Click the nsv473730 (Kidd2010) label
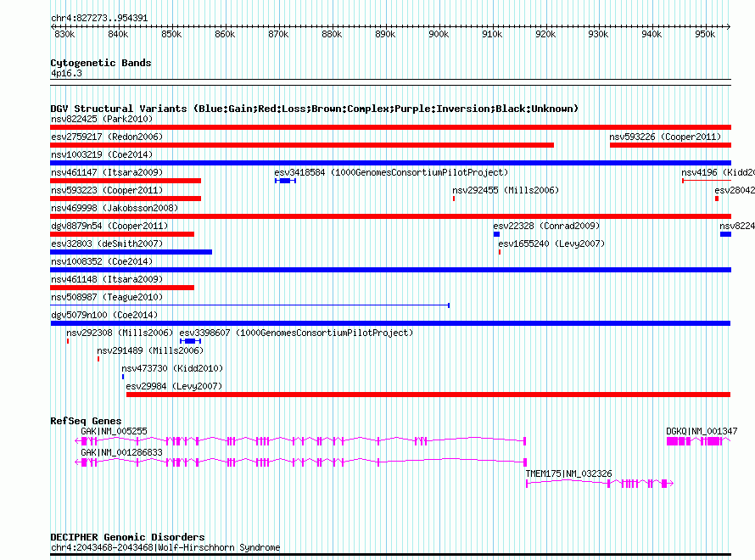Screen dimensions: 755x560 point(172,368)
